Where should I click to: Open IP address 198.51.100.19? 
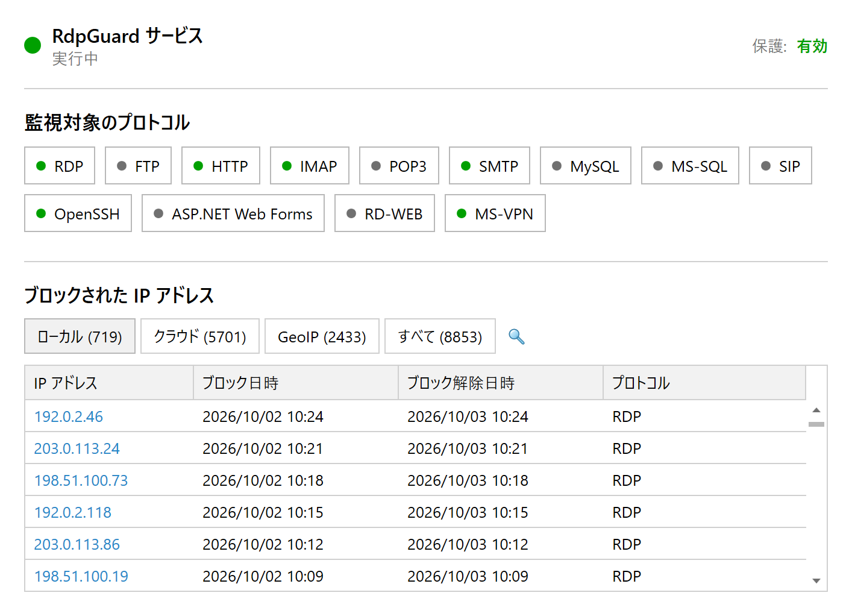(81, 576)
